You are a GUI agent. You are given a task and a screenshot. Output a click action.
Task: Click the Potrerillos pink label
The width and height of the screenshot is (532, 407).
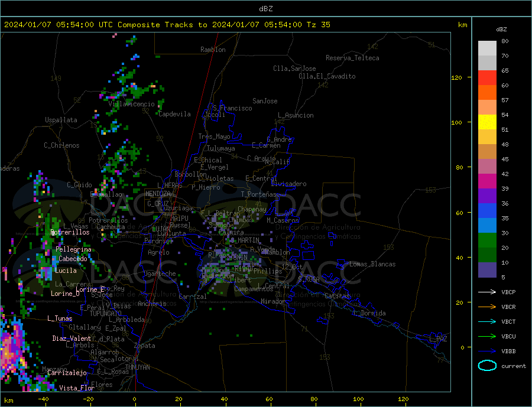point(70,232)
